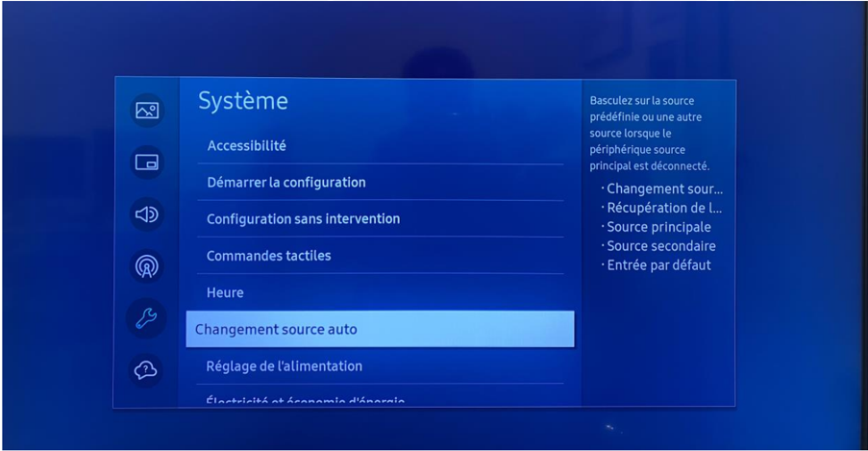The width and height of the screenshot is (868, 451).
Task: Select the on-screen display icon in sidebar
Action: 147,163
